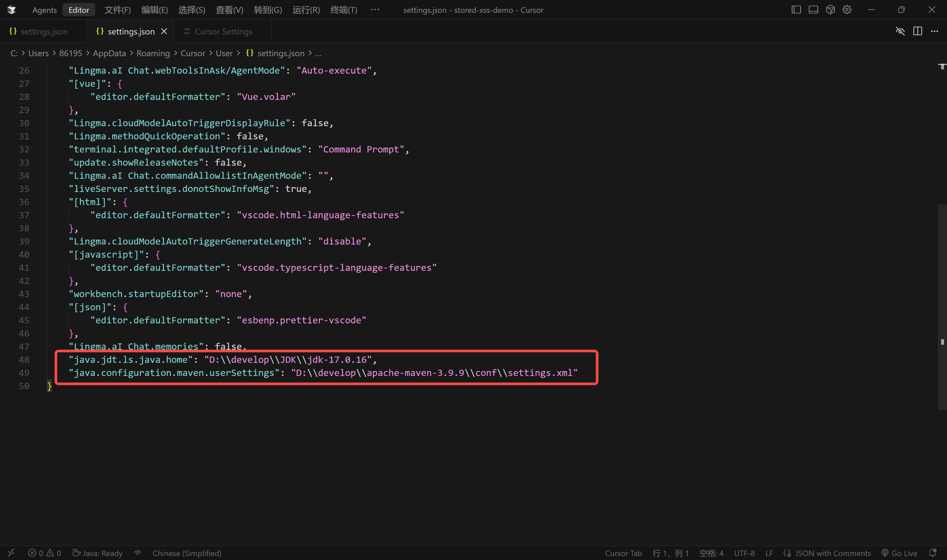
Task: Click the Go Live button
Action: pyautogui.click(x=900, y=553)
